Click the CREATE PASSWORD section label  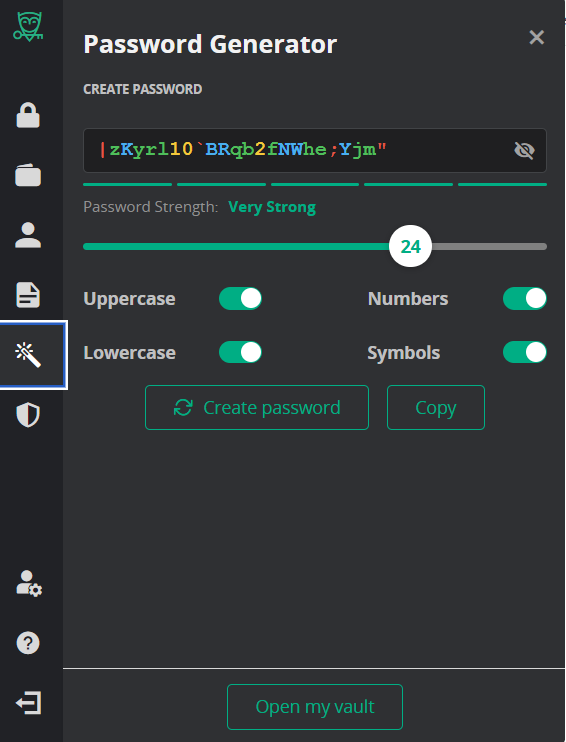click(142, 89)
